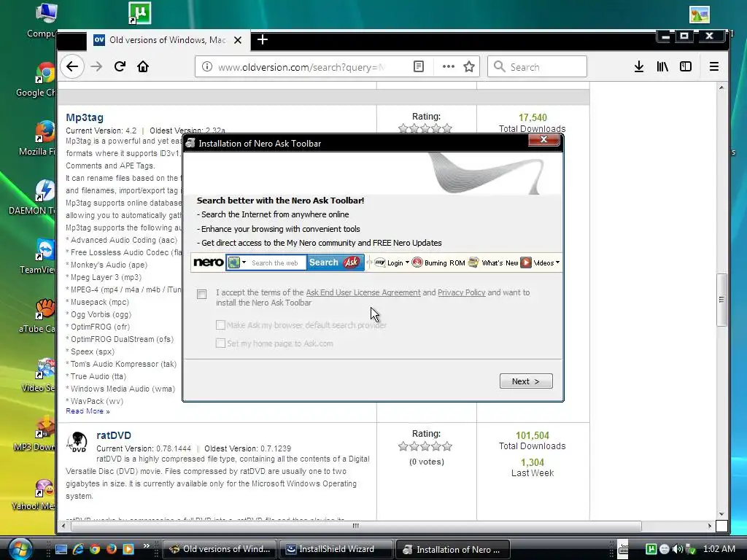This screenshot has height=560, width=747.
Task: Launch Internet Explorer from quick launch
Action: pyautogui.click(x=78, y=549)
